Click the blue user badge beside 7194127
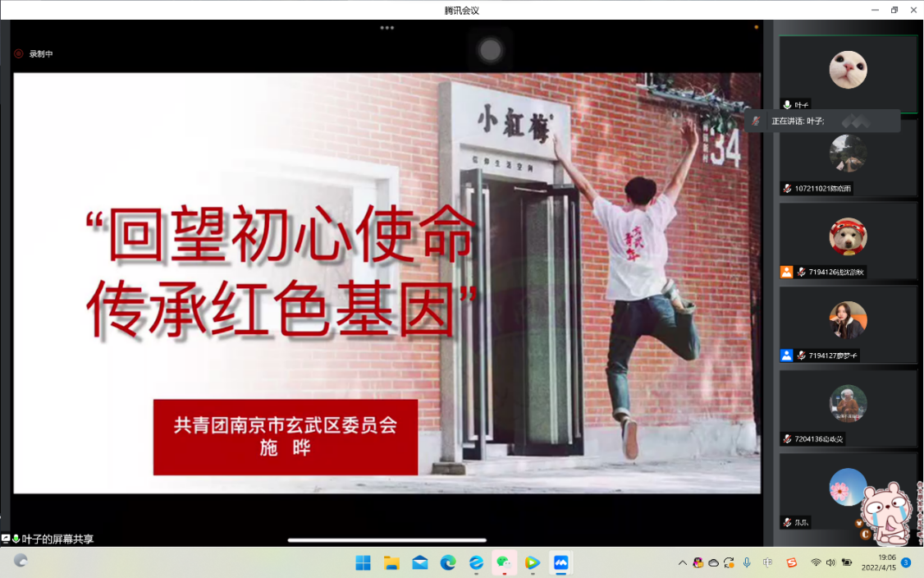The width and height of the screenshot is (924, 578). click(x=786, y=356)
